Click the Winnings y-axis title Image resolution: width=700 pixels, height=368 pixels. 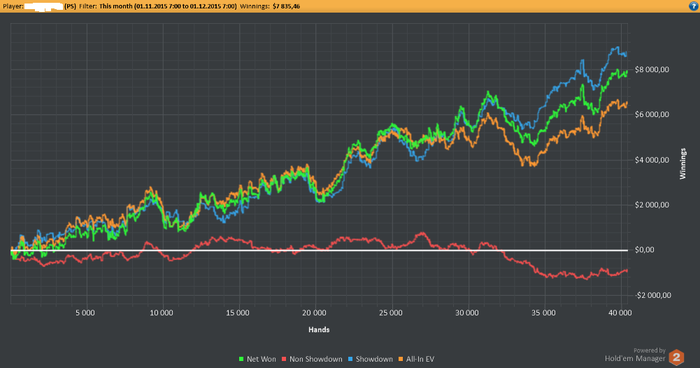(683, 164)
